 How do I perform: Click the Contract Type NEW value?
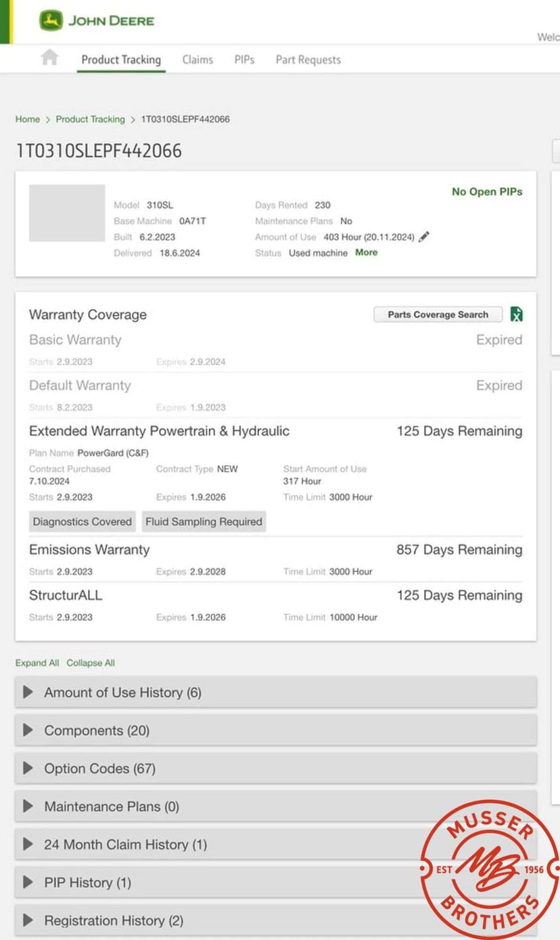[227, 469]
